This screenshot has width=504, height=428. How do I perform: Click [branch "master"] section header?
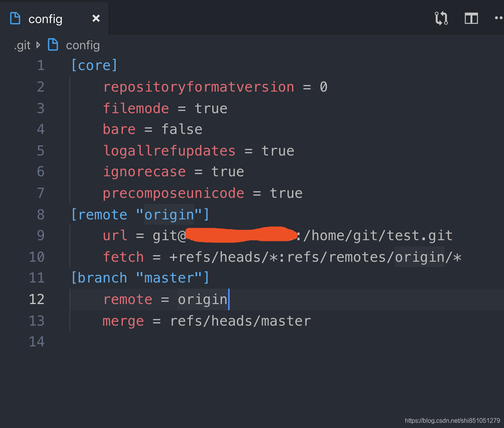point(140,278)
